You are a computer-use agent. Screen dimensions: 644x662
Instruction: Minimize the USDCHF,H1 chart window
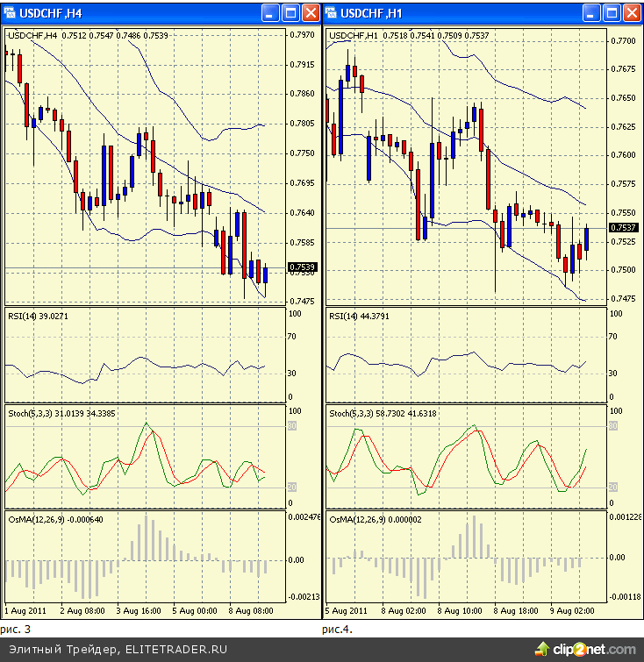(x=591, y=12)
